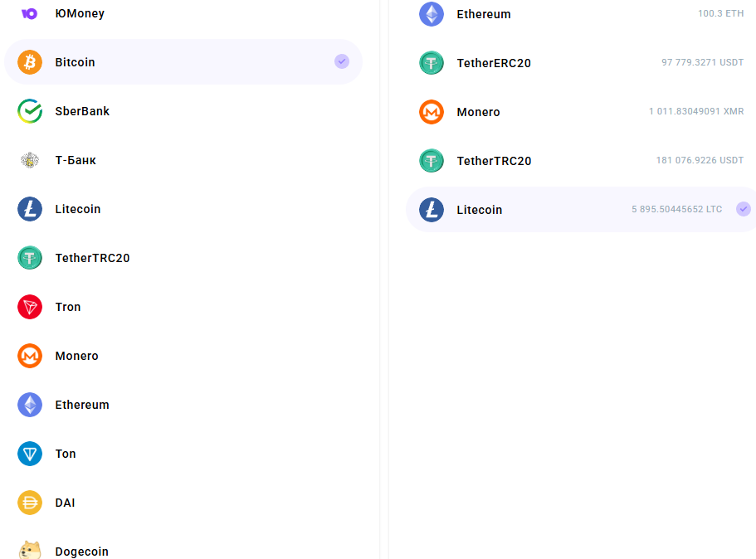This screenshot has height=559, width=756.
Task: Select Litecoin in the left list
Action: coord(78,209)
